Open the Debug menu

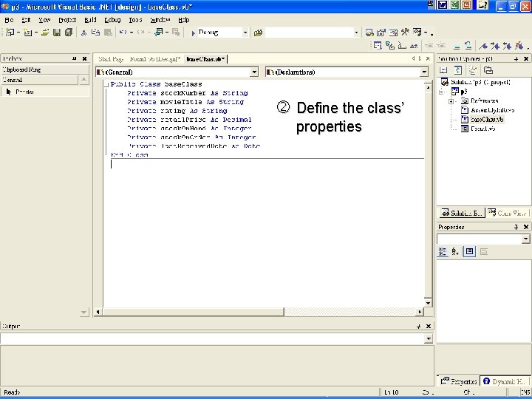(x=112, y=20)
